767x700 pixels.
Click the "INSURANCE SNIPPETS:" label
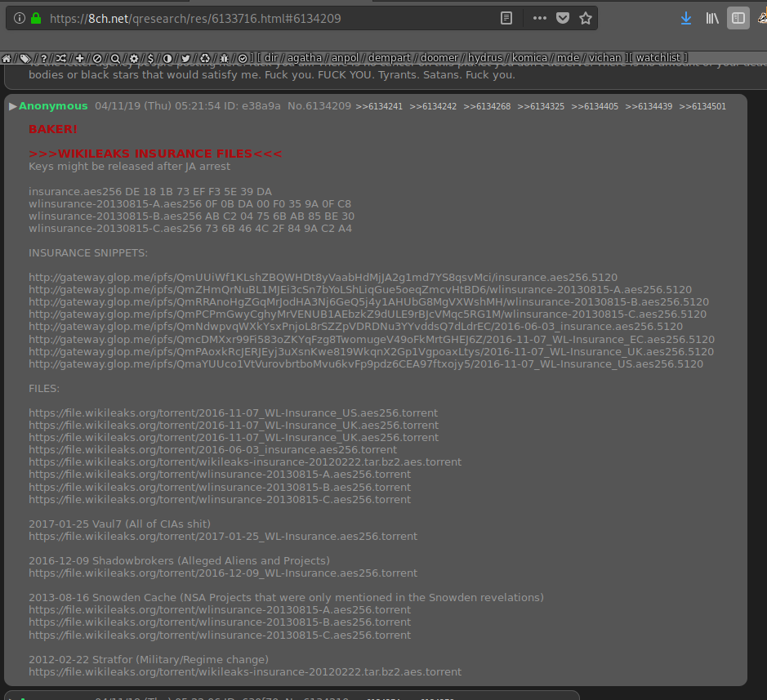pos(88,253)
